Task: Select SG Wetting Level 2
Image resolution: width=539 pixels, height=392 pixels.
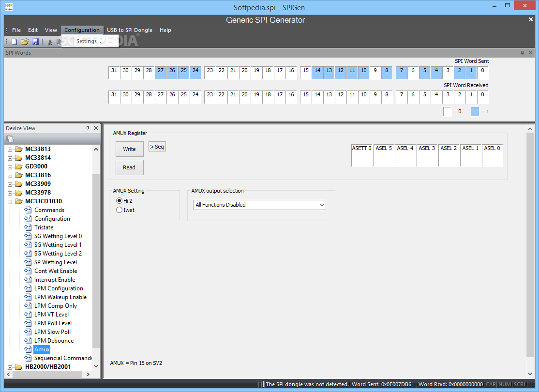Action: point(58,254)
